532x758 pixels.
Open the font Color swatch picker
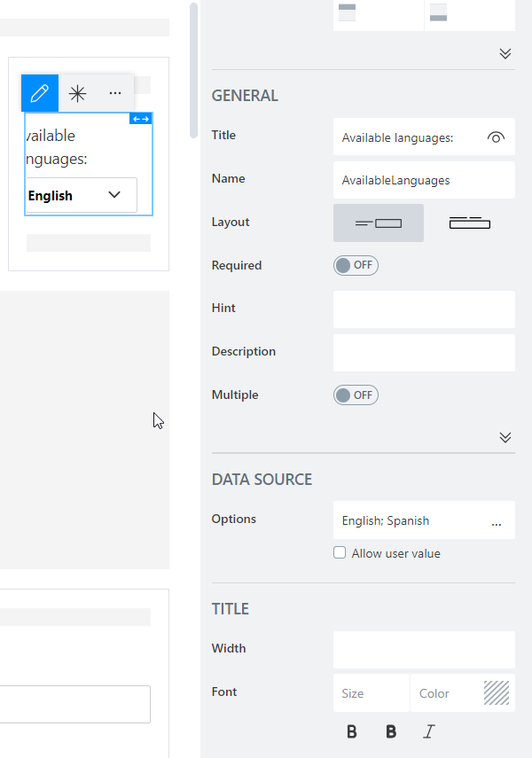[x=496, y=693]
